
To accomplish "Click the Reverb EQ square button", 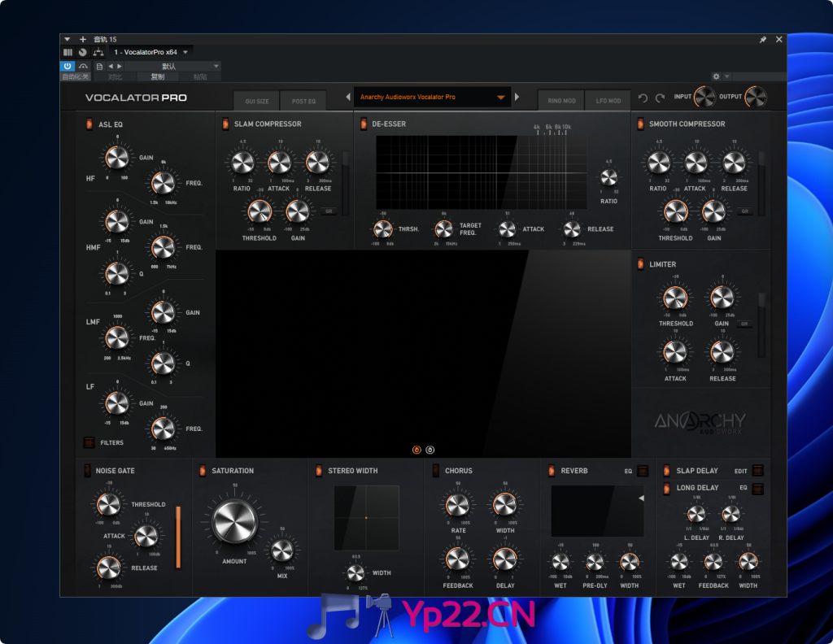I will 643,471.
